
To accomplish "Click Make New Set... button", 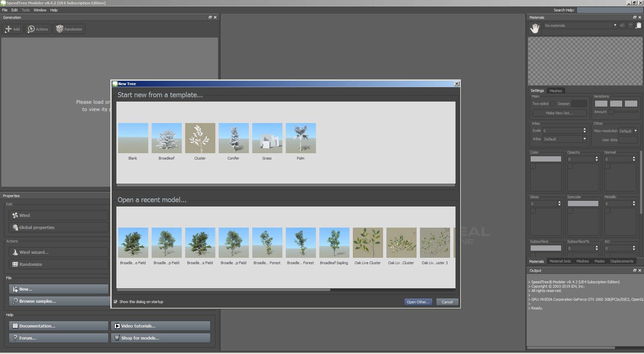I will [559, 113].
